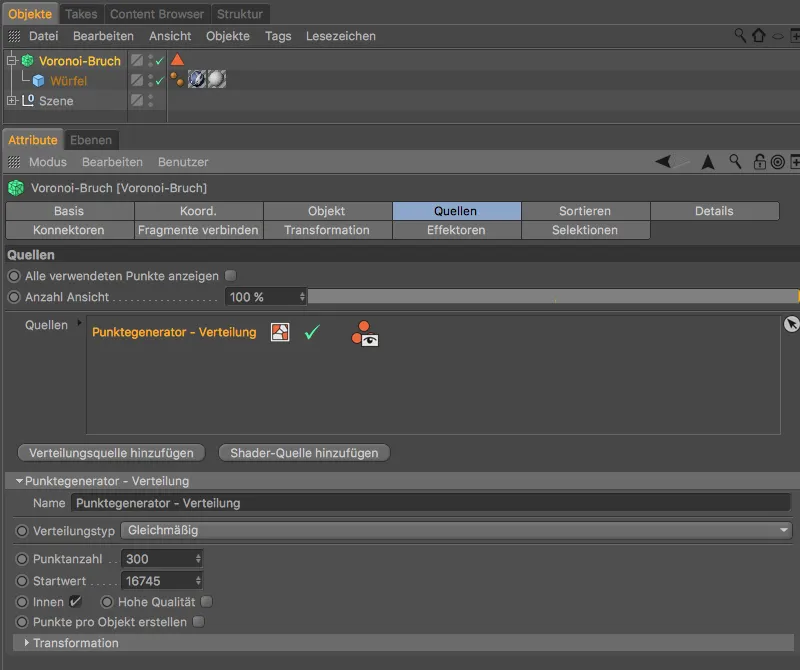800x670 pixels.
Task: Select Punktegenerator - Verteilung in Quellen list
Action: point(174,332)
